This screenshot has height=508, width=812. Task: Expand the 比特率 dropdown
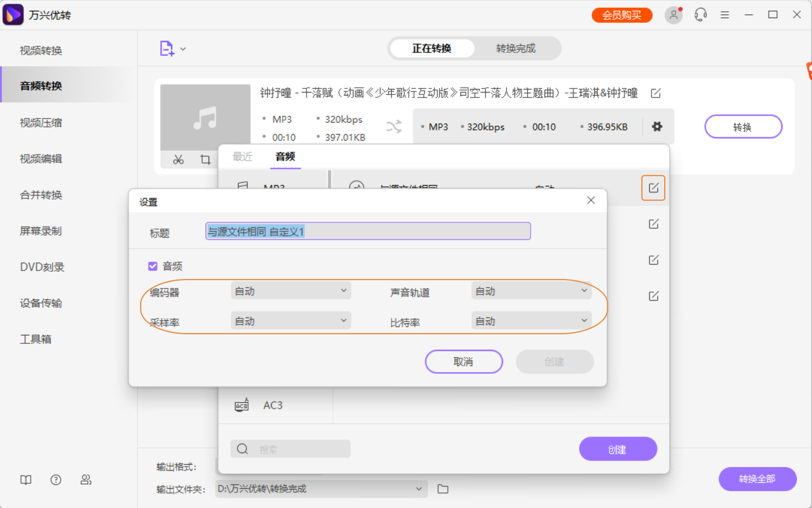[x=531, y=321]
